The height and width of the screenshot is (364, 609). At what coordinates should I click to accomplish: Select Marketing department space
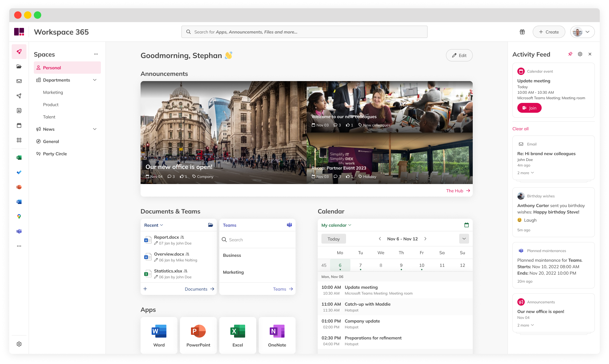[x=53, y=92]
